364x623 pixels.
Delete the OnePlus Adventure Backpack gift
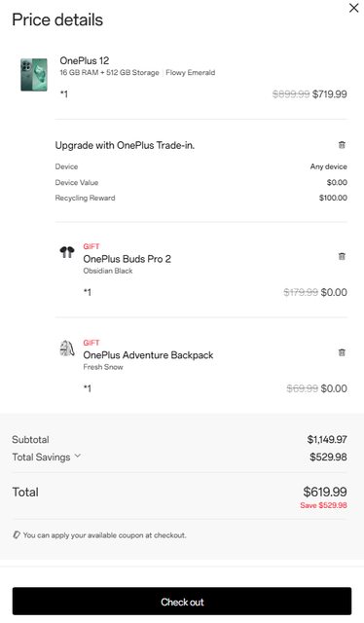click(x=342, y=352)
